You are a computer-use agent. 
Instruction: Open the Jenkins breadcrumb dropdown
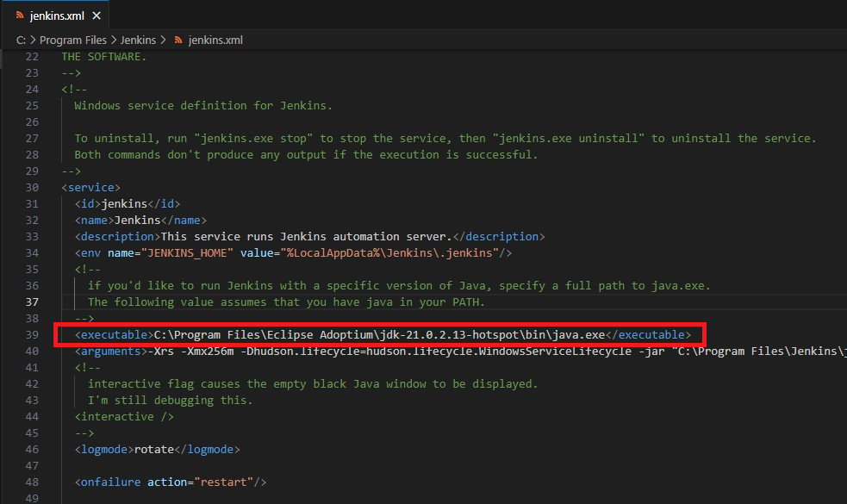point(138,40)
